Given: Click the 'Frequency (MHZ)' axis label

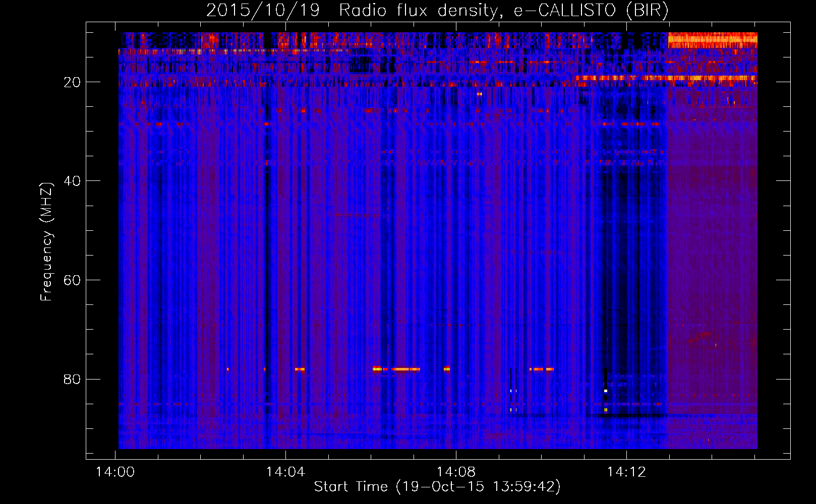Looking at the screenshot, I should click(x=46, y=242).
